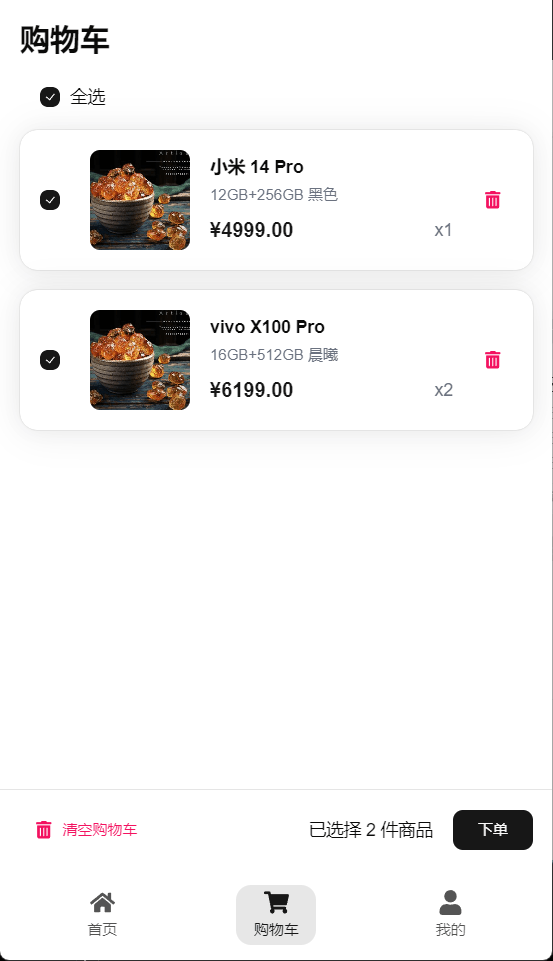This screenshot has height=961, width=553.
Task: Click the vivo X100 Pro product title
Action: [x=267, y=327]
